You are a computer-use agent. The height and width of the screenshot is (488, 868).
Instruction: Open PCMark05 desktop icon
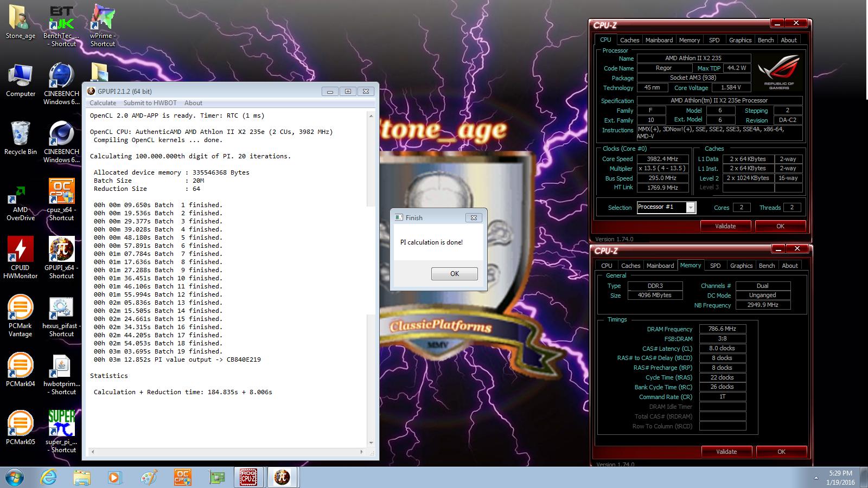21,428
